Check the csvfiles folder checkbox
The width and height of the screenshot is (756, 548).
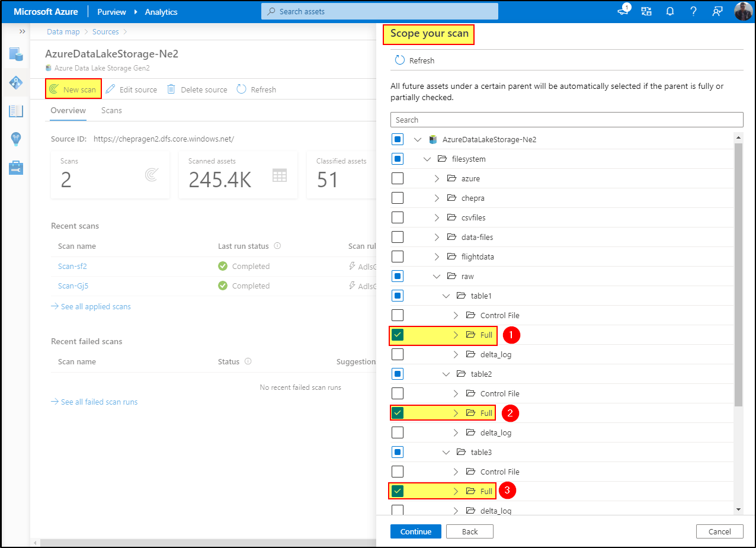tap(397, 217)
